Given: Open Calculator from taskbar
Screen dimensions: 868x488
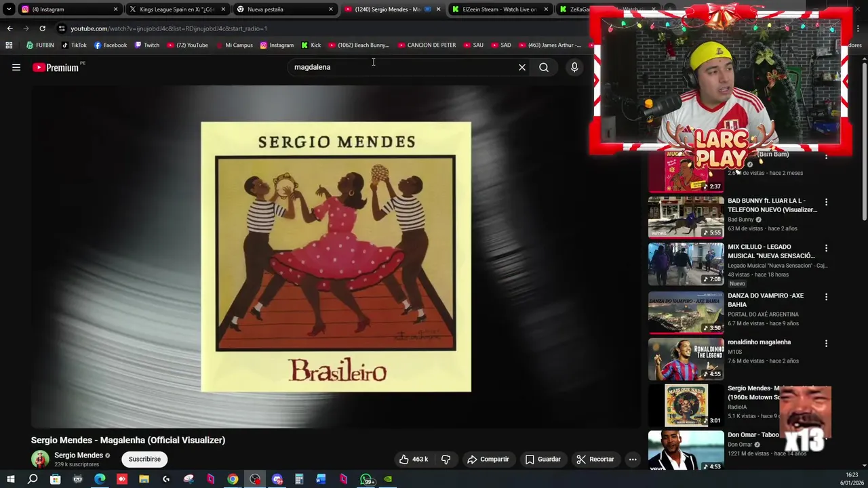Looking at the screenshot, I should tap(299, 479).
